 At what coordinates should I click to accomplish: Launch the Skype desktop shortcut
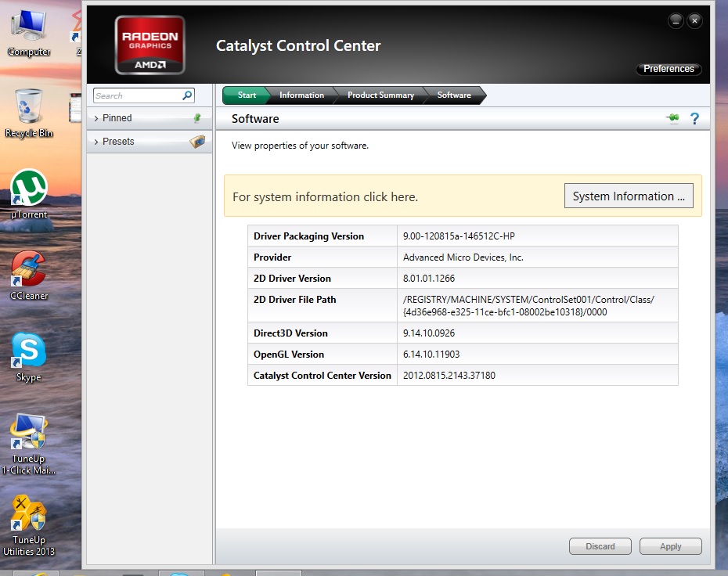coord(29,357)
